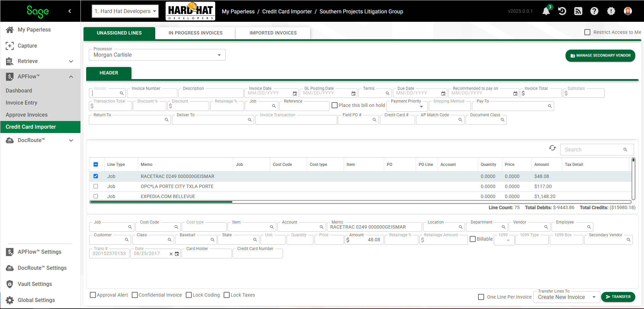Click the Sage logo

click(x=38, y=12)
